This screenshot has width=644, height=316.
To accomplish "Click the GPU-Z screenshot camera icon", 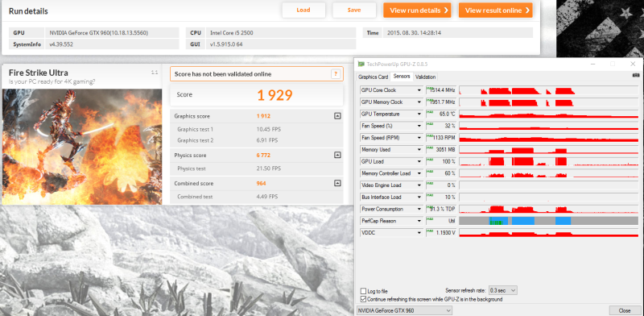I will tap(636, 75).
